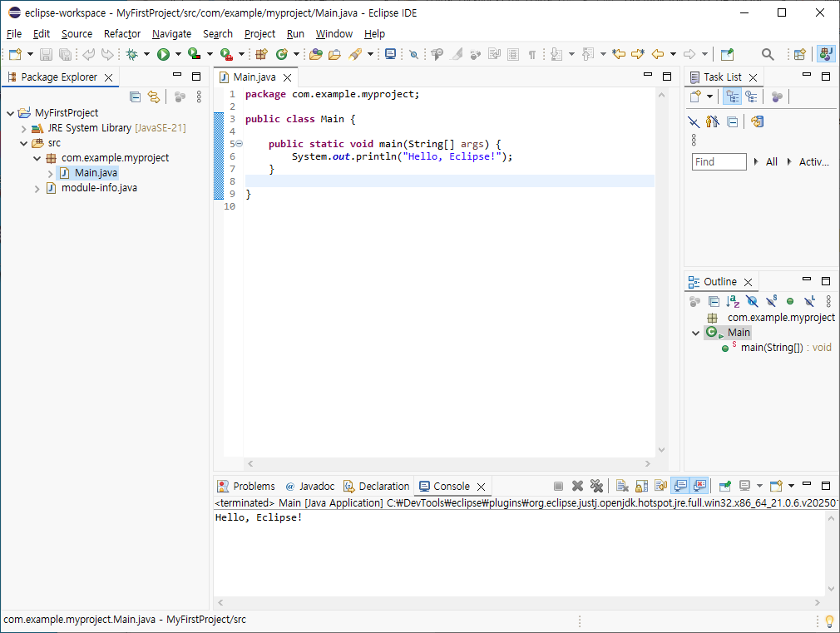
Task: Open the Window menu
Action: [334, 34]
